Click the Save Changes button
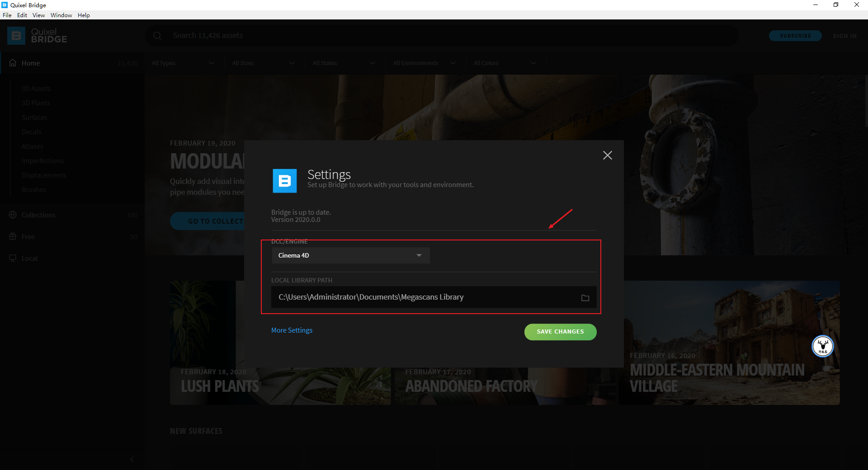 tap(561, 332)
